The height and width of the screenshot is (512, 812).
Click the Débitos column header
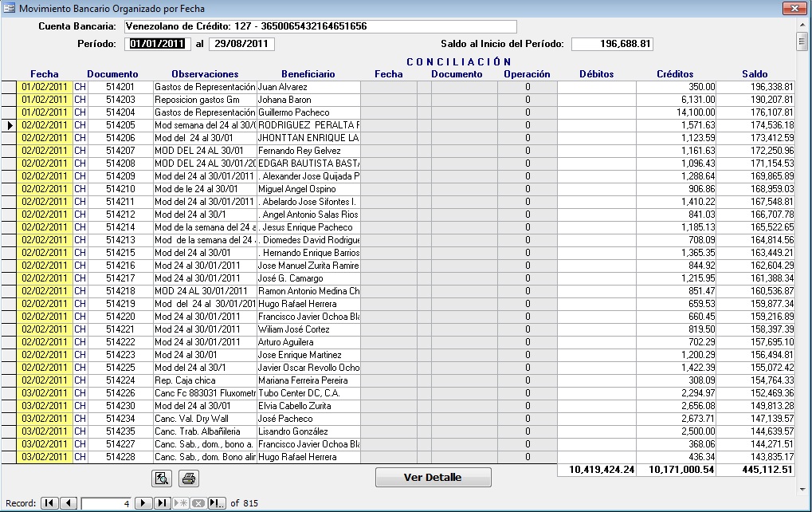597,74
